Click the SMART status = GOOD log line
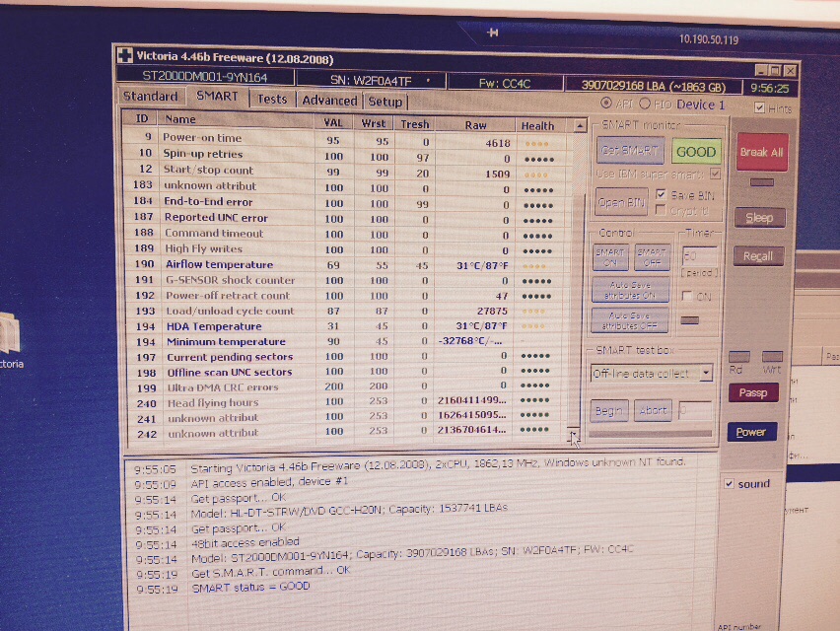This screenshot has width=840, height=631. click(x=250, y=587)
